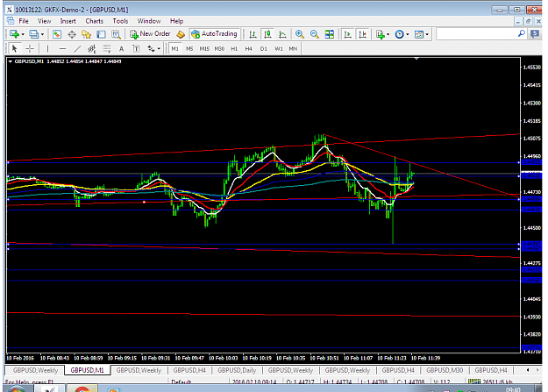Switch chart to W1 timeframe

[279, 49]
